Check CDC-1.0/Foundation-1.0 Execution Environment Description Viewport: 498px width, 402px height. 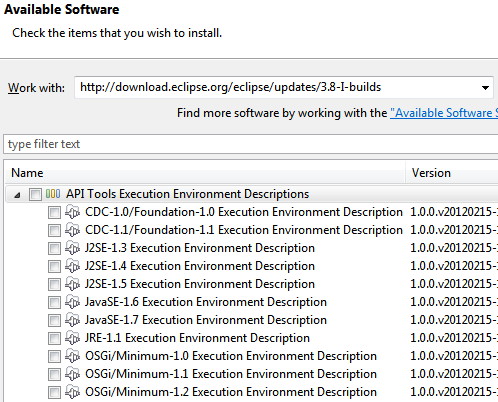tap(54, 212)
